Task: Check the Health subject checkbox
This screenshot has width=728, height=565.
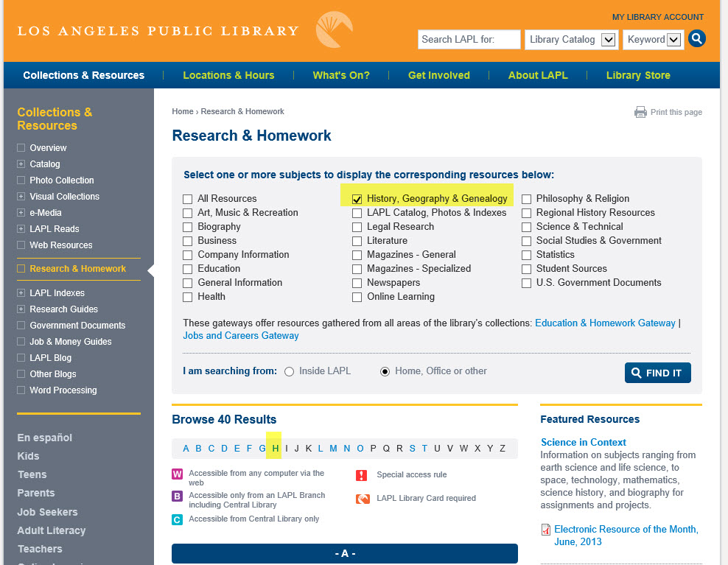Action: coord(188,297)
